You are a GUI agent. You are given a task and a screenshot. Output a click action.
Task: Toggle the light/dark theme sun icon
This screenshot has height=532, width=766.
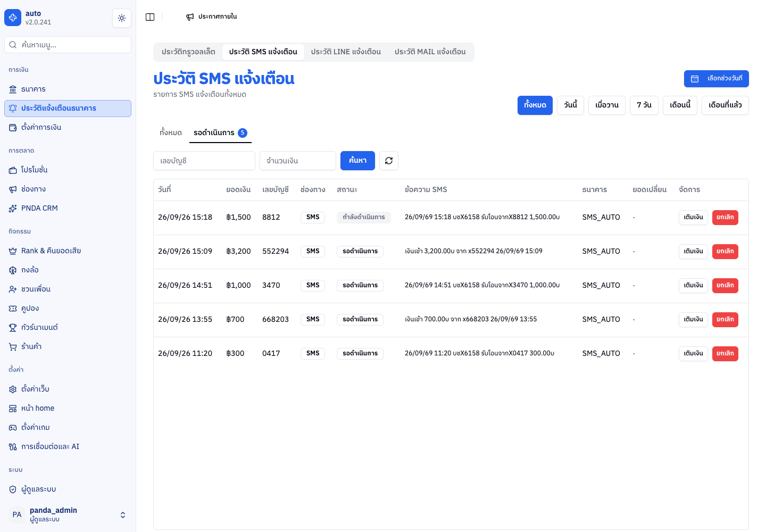click(x=122, y=18)
